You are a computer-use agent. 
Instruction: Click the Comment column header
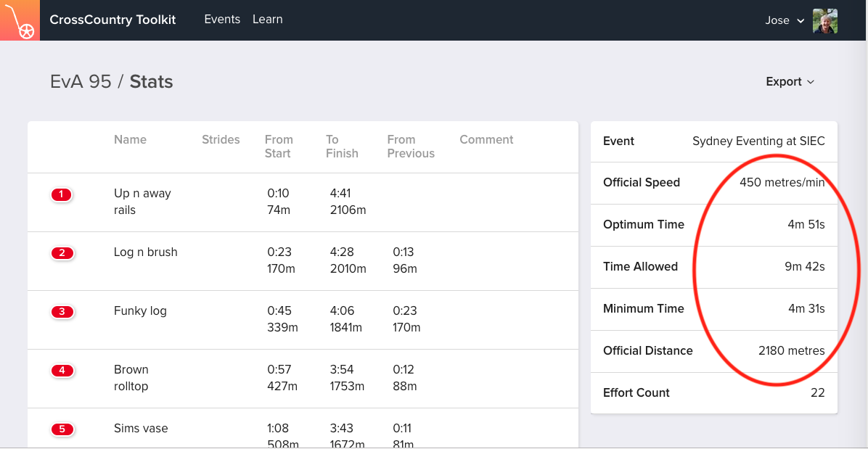tap(486, 140)
